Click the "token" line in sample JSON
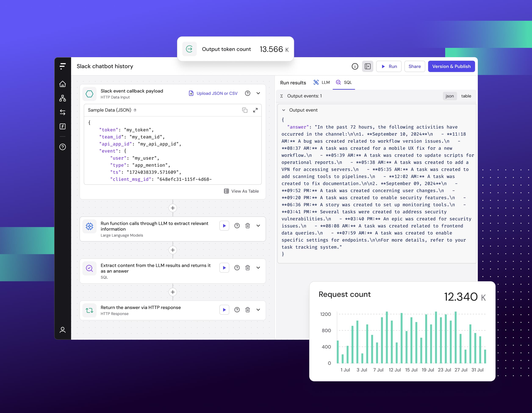This screenshot has height=413, width=532. 126,130
